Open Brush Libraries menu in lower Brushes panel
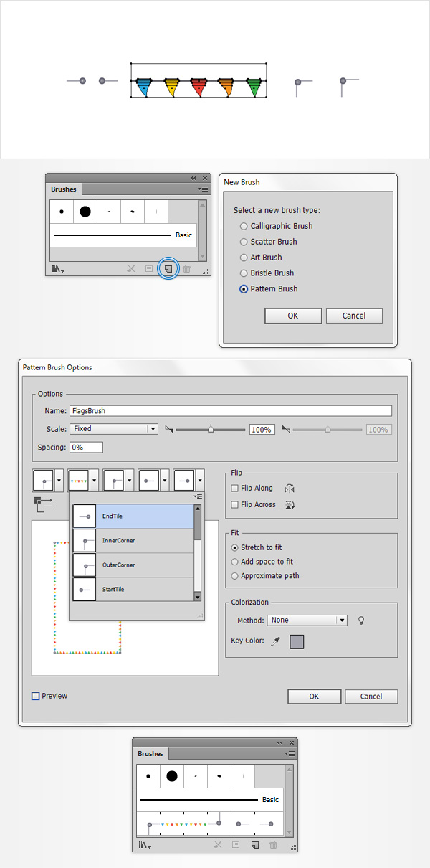Image resolution: width=430 pixels, height=868 pixels. (x=145, y=846)
